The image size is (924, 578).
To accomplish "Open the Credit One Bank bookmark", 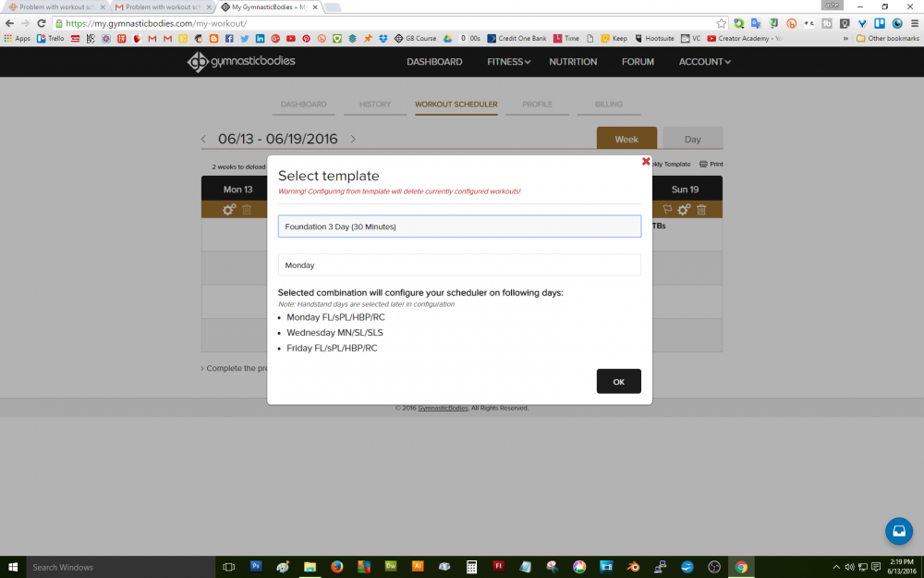I will [x=517, y=38].
